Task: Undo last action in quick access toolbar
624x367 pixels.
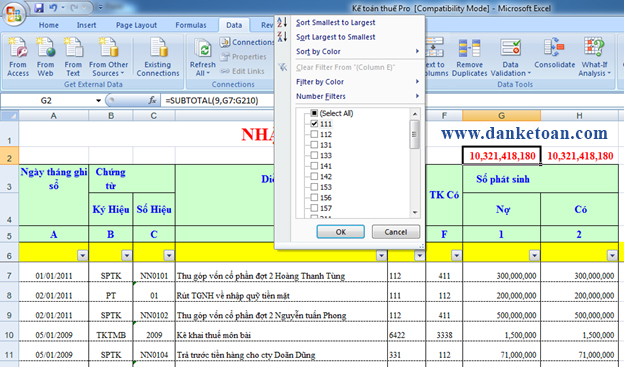Action: (x=53, y=8)
